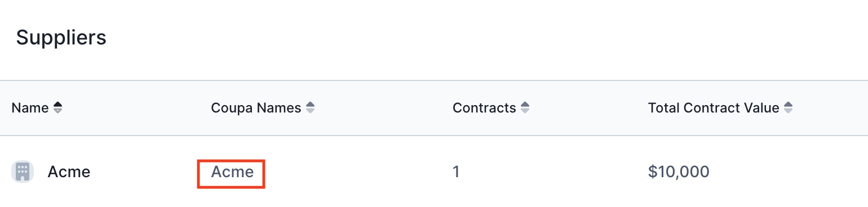Viewport: 868px width, 207px height.
Task: Click the contracts count 1 for Acme
Action: [x=456, y=172]
